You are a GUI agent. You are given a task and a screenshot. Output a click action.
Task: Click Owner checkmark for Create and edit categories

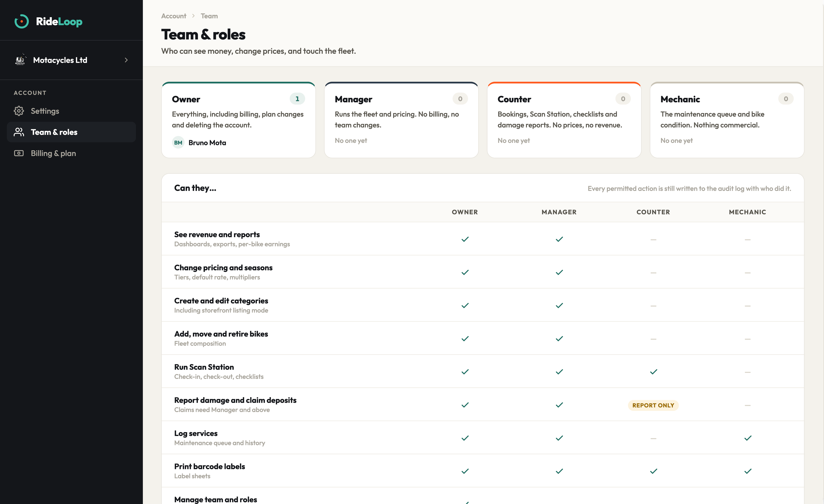(x=465, y=305)
